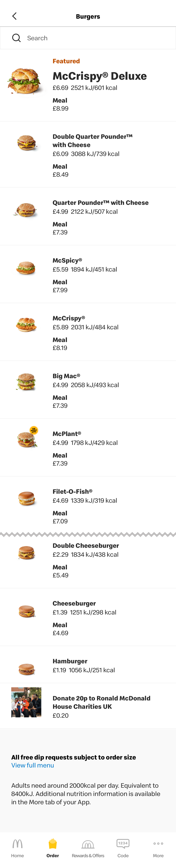Select the Double Cheeseburger listing
The width and height of the screenshot is (176, 868).
pos(86,546)
